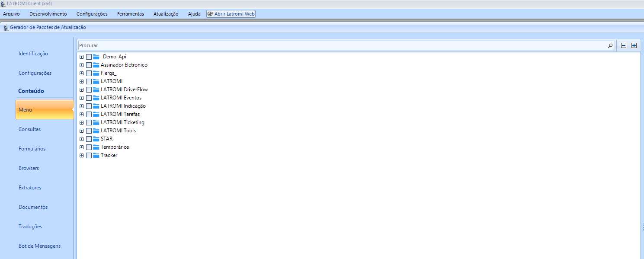
Task: Click the search magnifier icon
Action: [x=610, y=45]
